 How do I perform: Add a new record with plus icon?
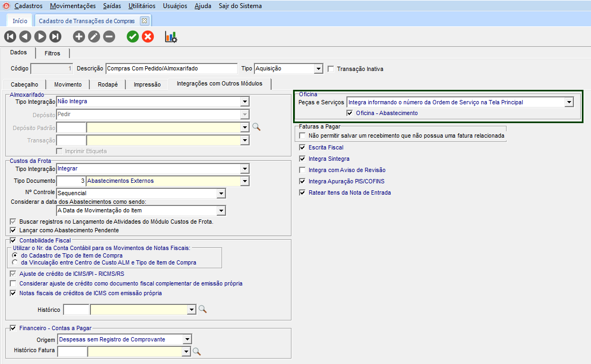tap(79, 37)
